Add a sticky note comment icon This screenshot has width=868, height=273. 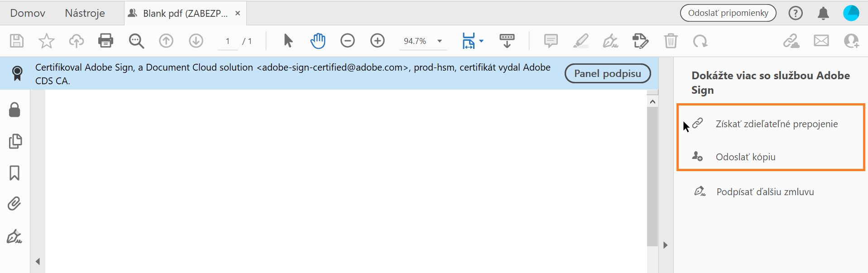point(551,41)
